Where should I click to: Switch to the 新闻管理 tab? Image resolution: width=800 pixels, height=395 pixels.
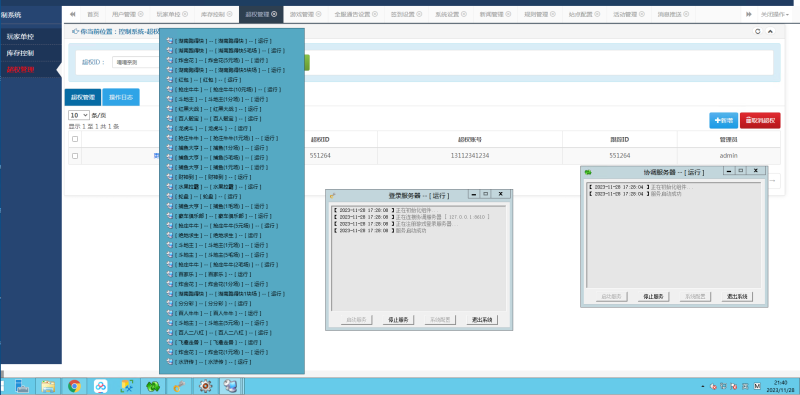(x=494, y=14)
